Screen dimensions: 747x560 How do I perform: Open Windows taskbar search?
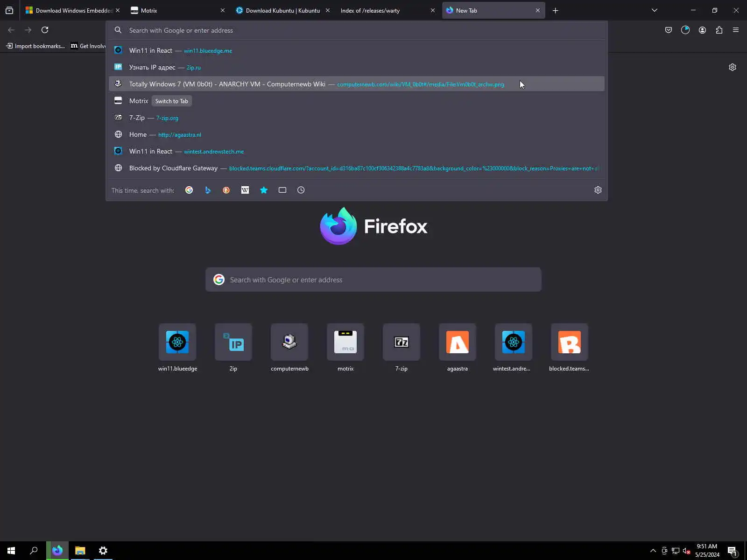[34, 551]
